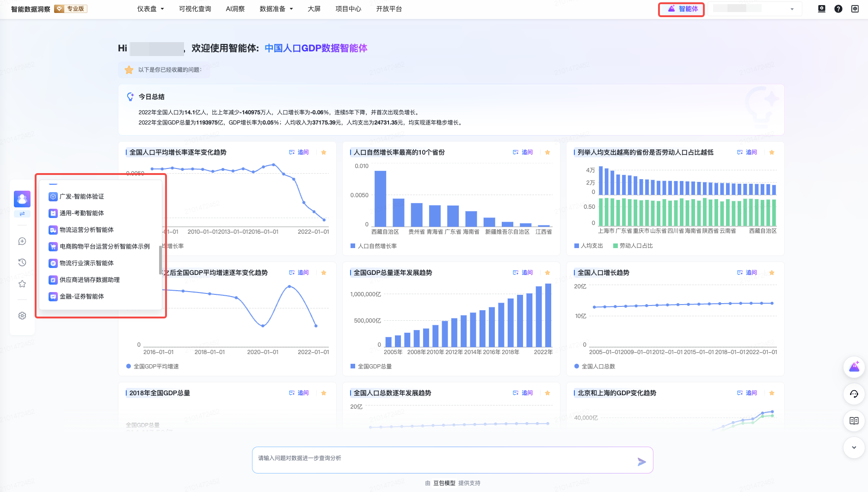Viewport: 868px width, 492px height.
Task: Toggle star on 全国人口增长趋势 card
Action: [x=772, y=273]
